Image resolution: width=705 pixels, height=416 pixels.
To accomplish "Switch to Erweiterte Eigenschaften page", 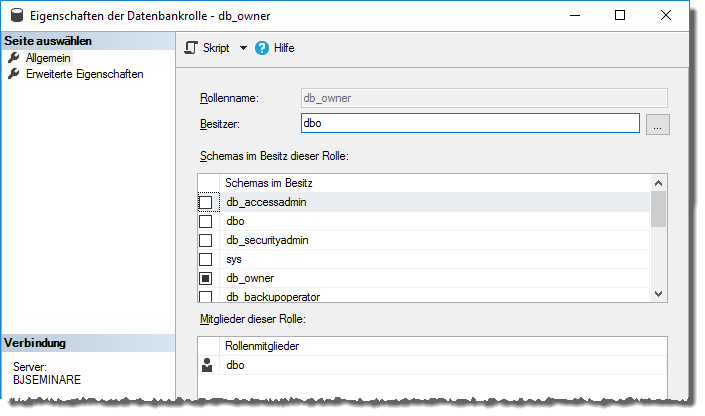I will [84, 74].
